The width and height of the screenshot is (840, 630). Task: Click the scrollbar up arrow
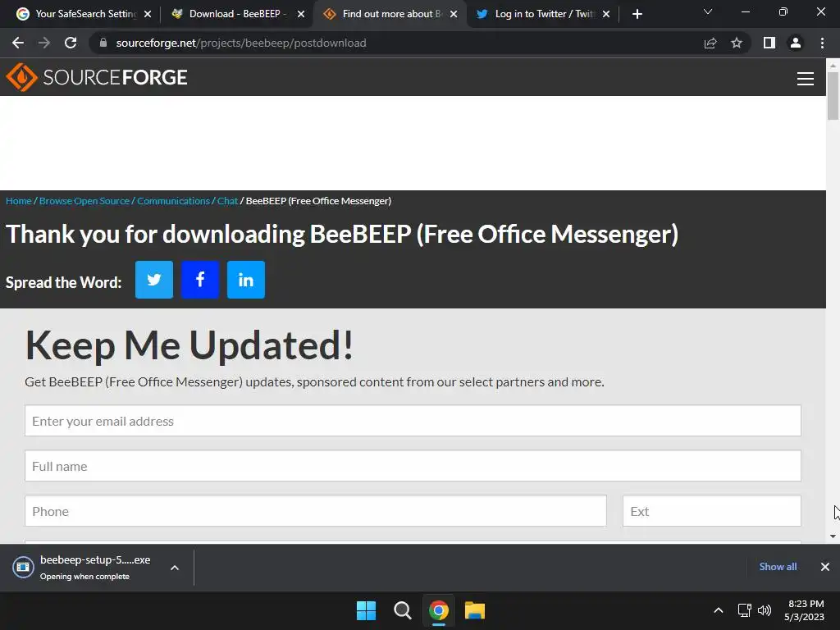(x=833, y=65)
